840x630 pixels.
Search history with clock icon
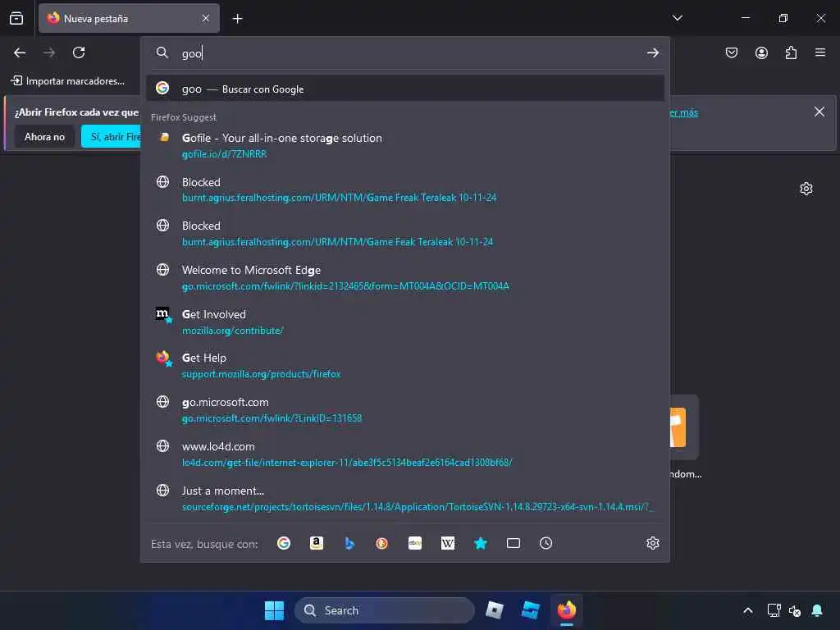tap(546, 543)
